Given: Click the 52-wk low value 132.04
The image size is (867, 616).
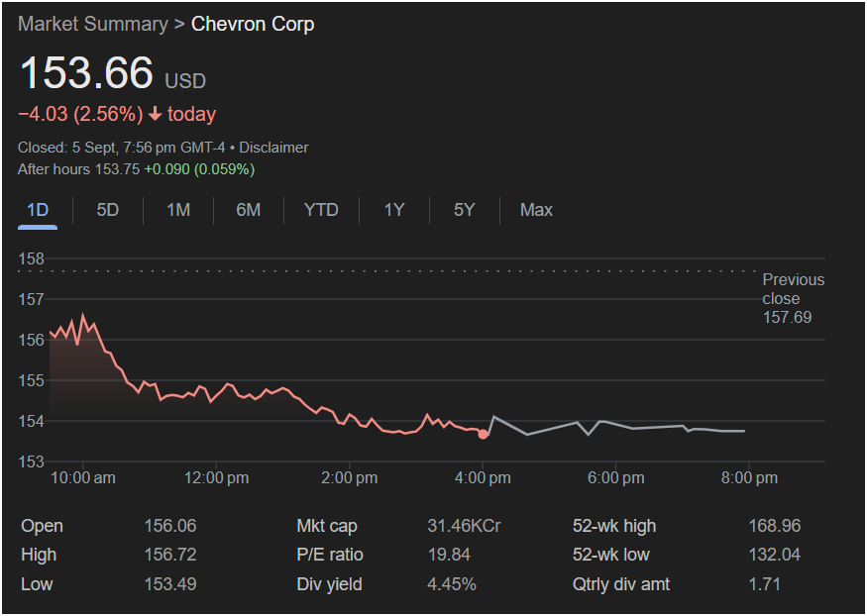Looking at the screenshot, I should pos(775,555).
